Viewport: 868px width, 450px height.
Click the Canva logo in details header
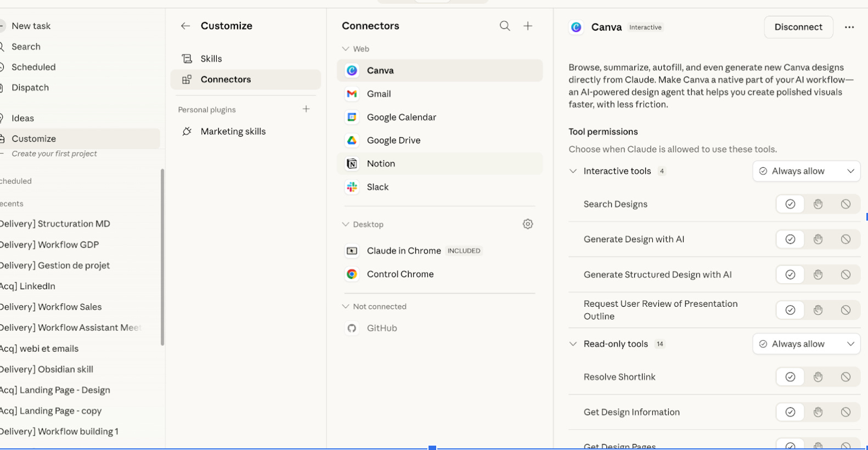576,27
